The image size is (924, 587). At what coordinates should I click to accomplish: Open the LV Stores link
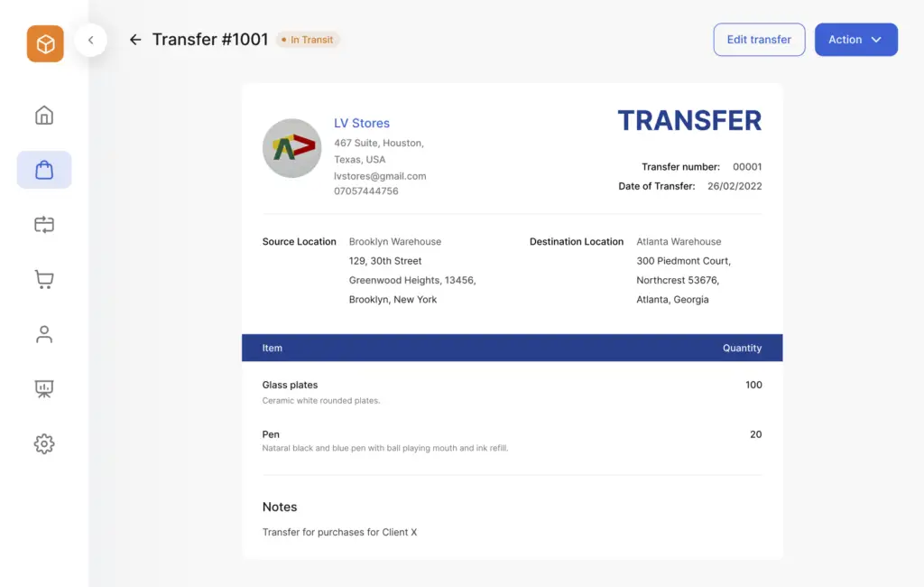[x=362, y=123]
